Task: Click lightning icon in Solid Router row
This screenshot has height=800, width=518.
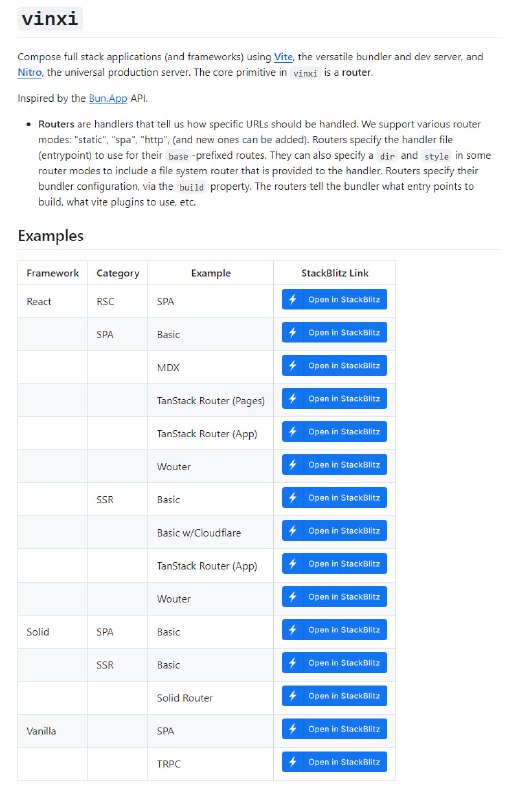Action: click(293, 696)
